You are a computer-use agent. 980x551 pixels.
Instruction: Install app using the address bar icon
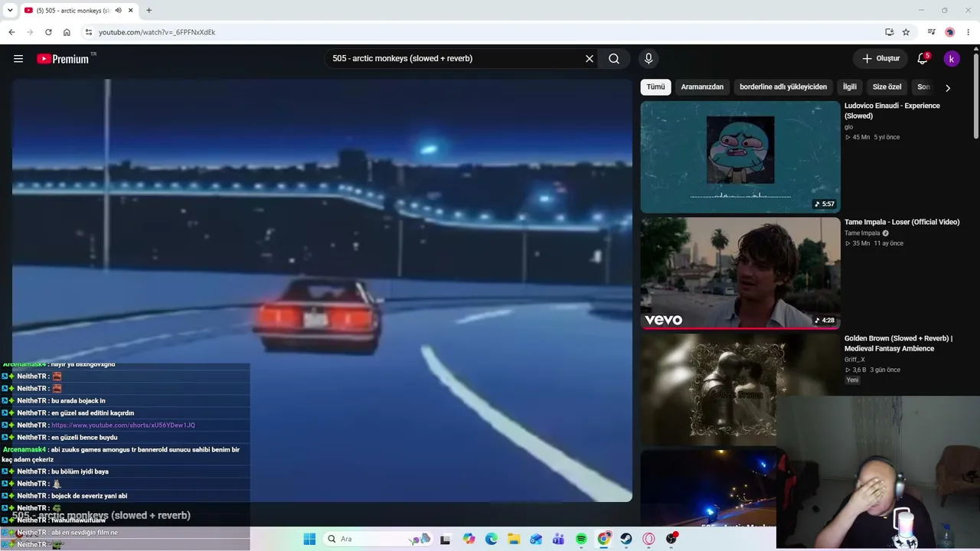click(889, 32)
